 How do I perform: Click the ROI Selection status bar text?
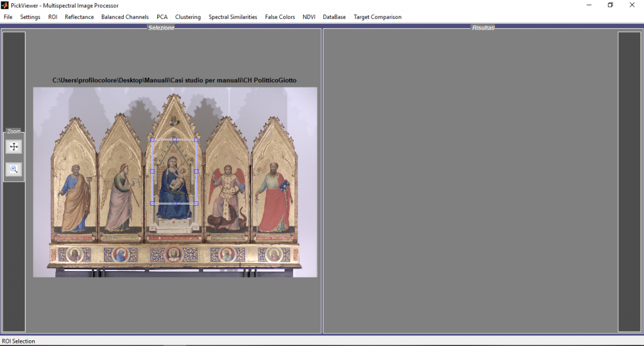pyautogui.click(x=18, y=341)
